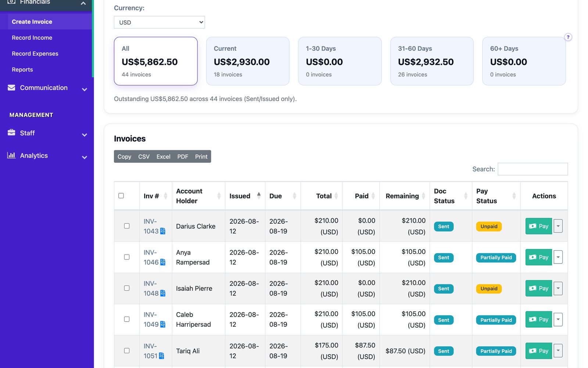Sort by Issued column arrow
The height and width of the screenshot is (368, 588).
259,196
